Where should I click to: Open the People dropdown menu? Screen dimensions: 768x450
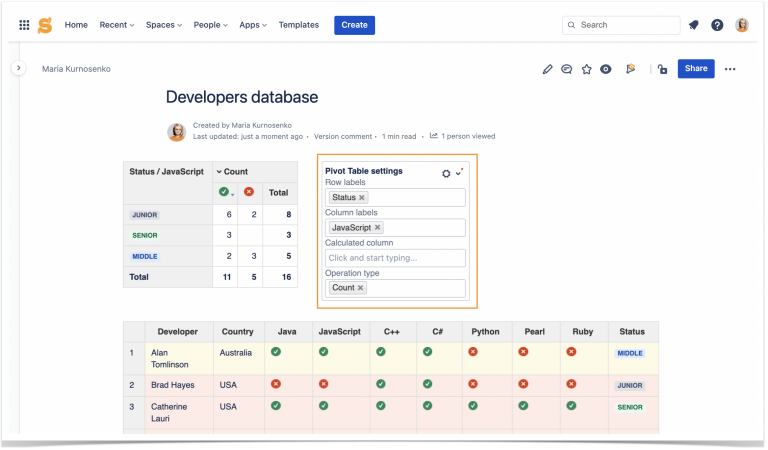tap(211, 25)
